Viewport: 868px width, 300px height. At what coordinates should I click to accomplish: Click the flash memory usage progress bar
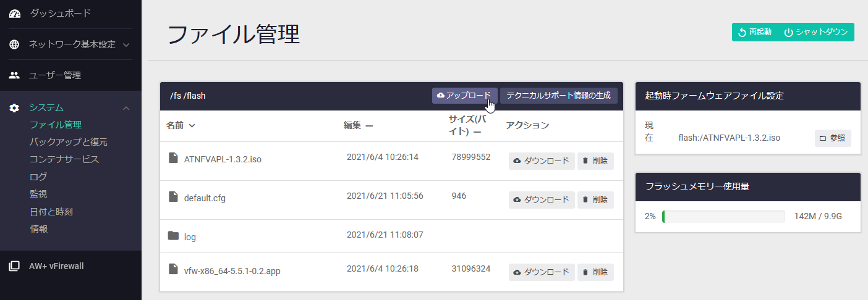723,216
